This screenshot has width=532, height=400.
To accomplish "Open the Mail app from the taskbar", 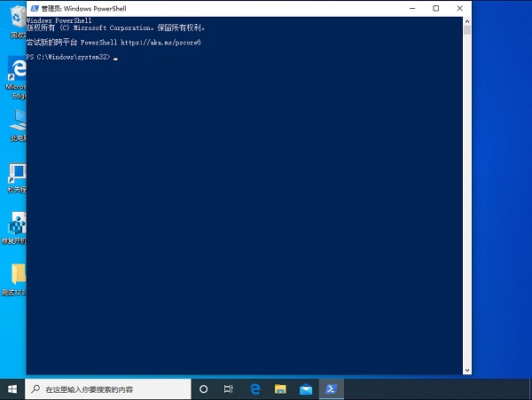I will click(x=306, y=389).
